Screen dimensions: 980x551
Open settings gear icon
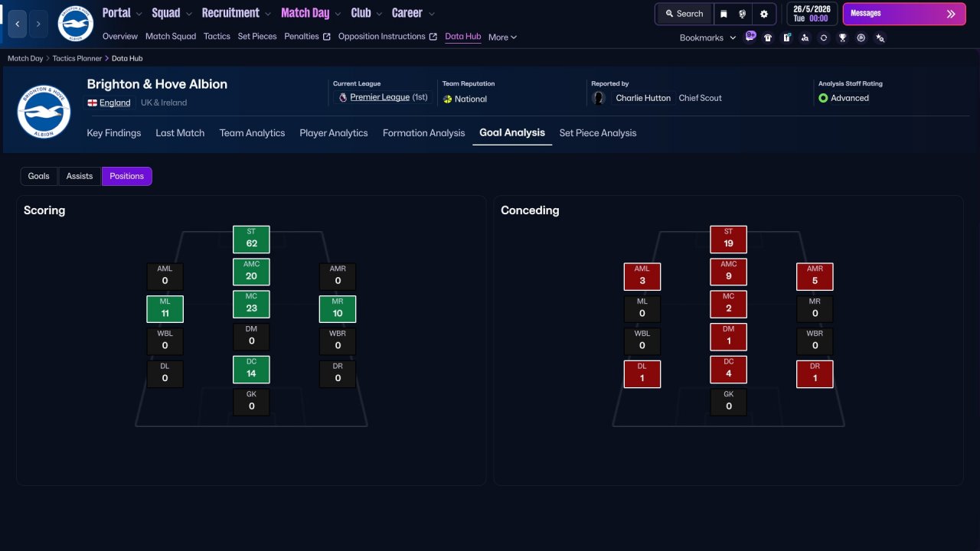point(763,14)
